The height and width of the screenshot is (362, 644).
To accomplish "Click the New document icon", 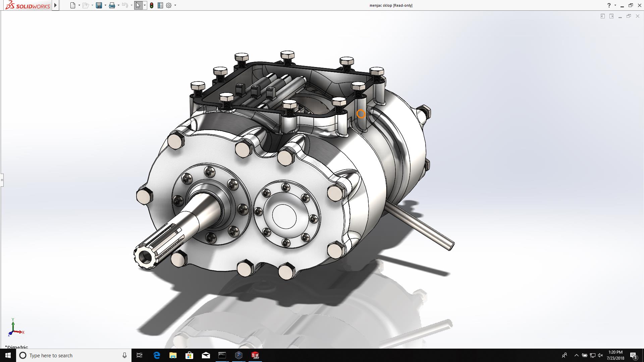I will click(x=72, y=5).
